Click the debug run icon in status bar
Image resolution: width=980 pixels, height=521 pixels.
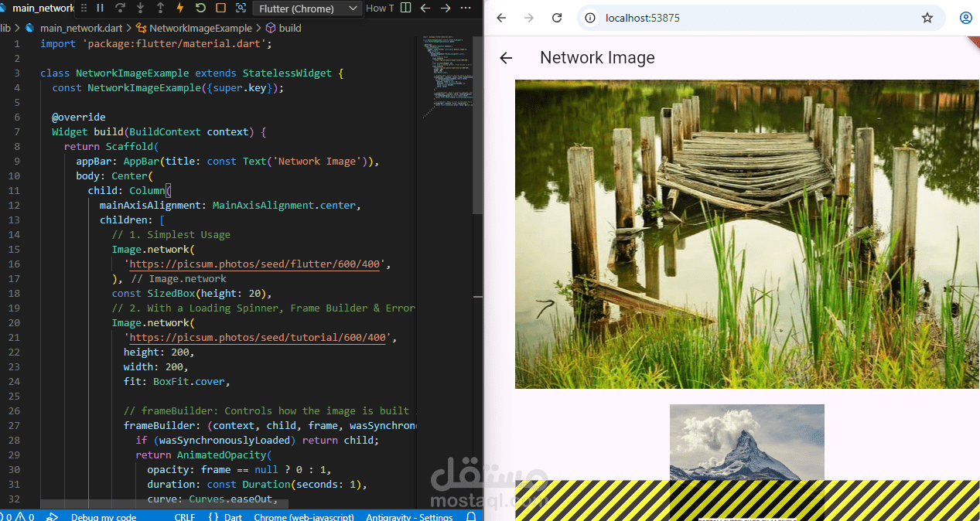[x=52, y=516]
